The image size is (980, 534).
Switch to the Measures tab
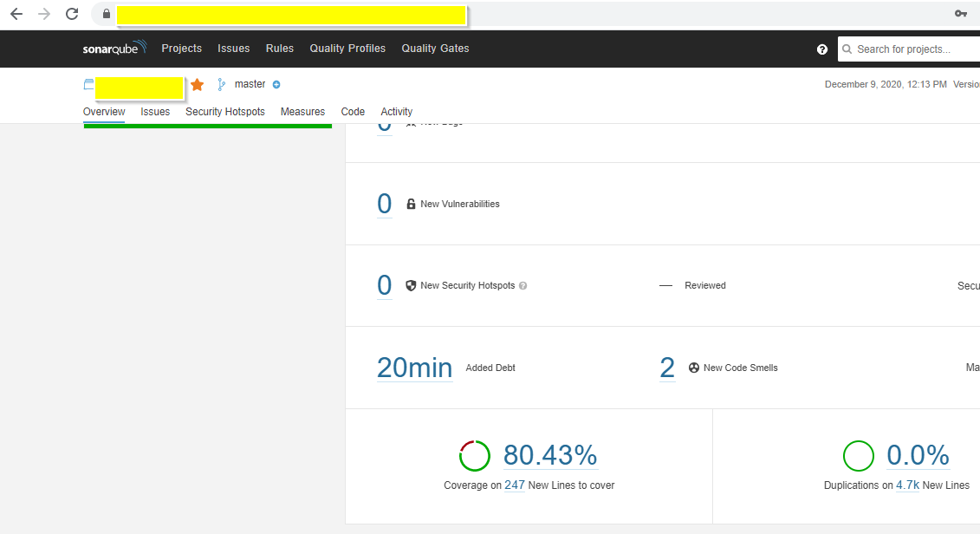pyautogui.click(x=302, y=111)
